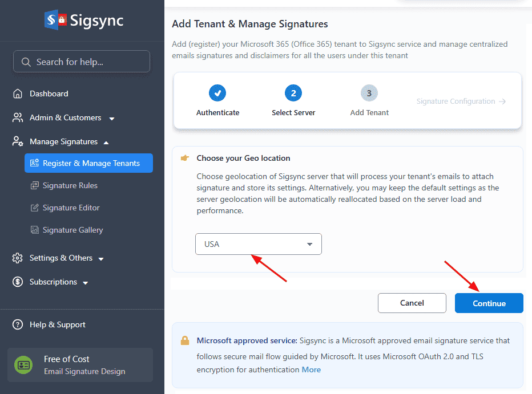Screen dimensions: 532x394
Task: Open the USA geo location dropdown
Action: click(x=258, y=244)
